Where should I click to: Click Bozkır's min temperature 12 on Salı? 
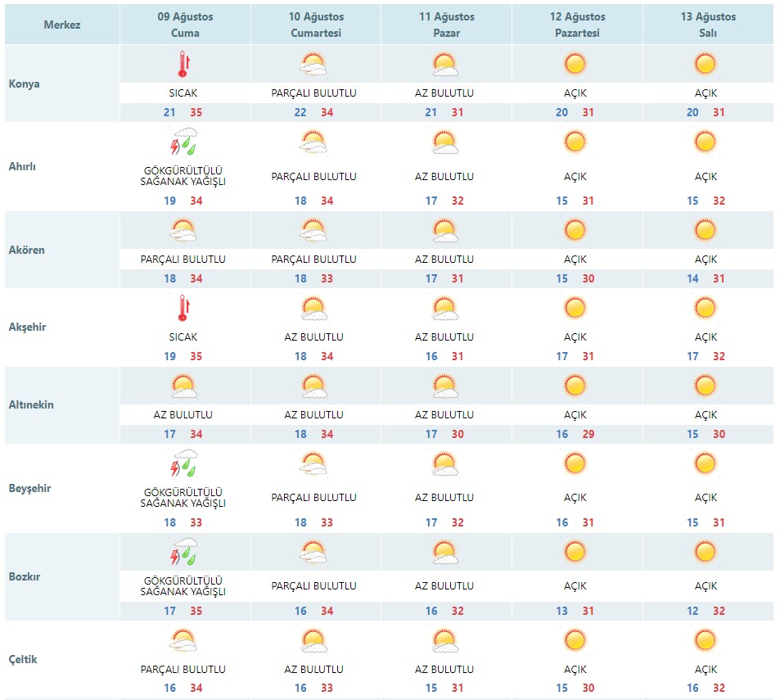[x=692, y=611]
